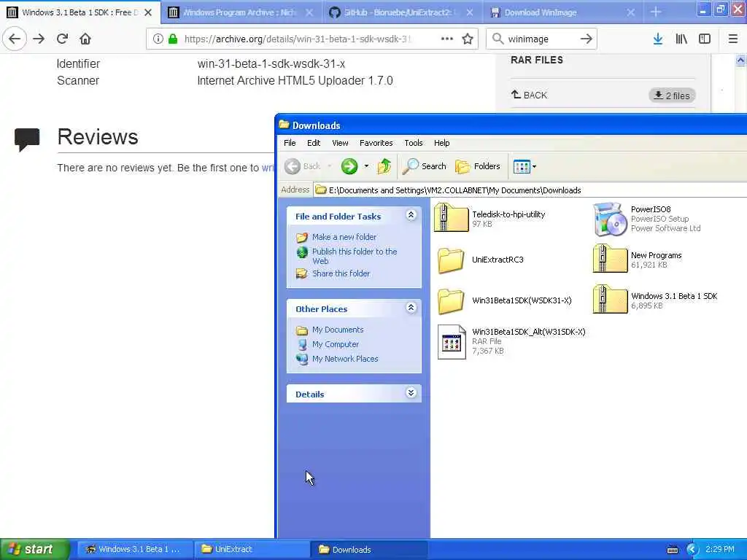
Task: Open File menu in Downloads window
Action: 290,143
